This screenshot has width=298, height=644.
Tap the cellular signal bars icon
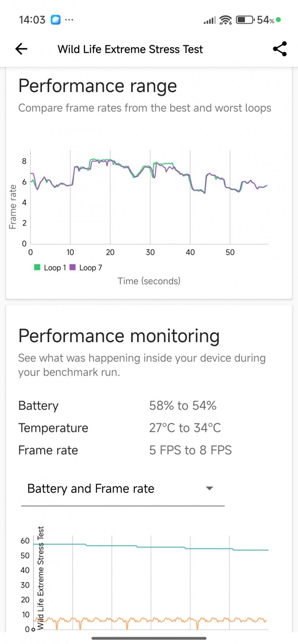point(210,21)
